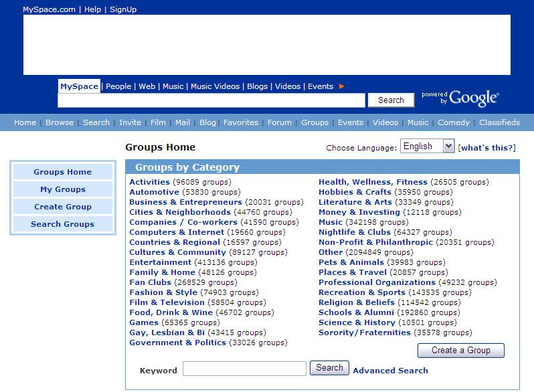Open Cities & Neighborhoods category
The height and width of the screenshot is (392, 534).
(x=180, y=212)
